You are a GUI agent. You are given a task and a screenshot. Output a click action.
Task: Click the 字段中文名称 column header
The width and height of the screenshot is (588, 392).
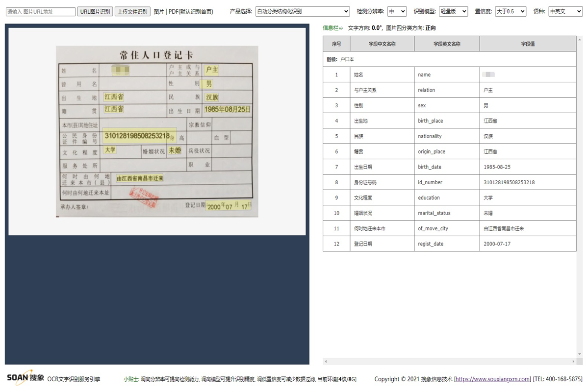382,44
